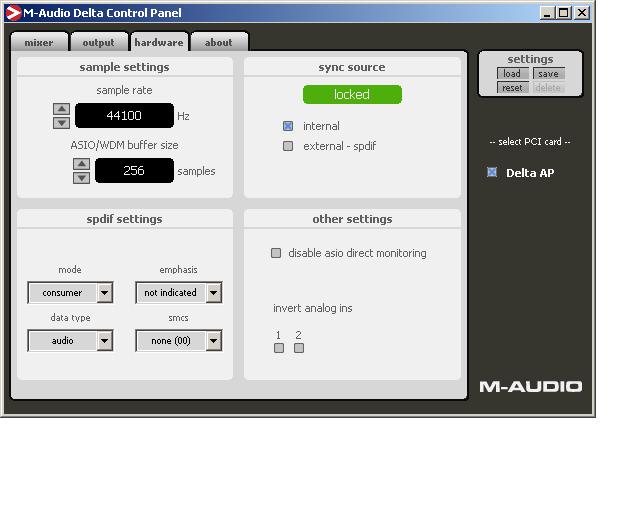
Task: Load saved settings
Action: click(x=512, y=73)
